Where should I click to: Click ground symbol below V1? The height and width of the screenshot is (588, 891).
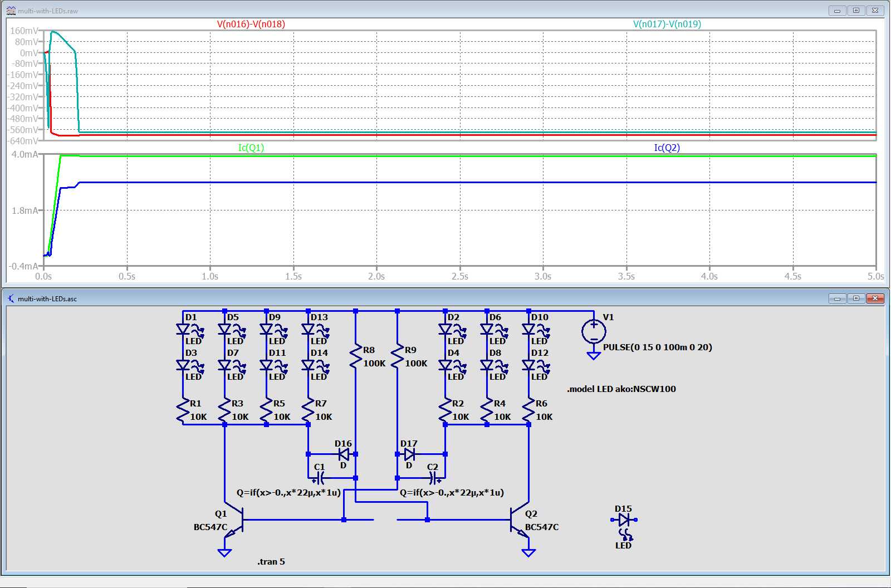pos(594,355)
